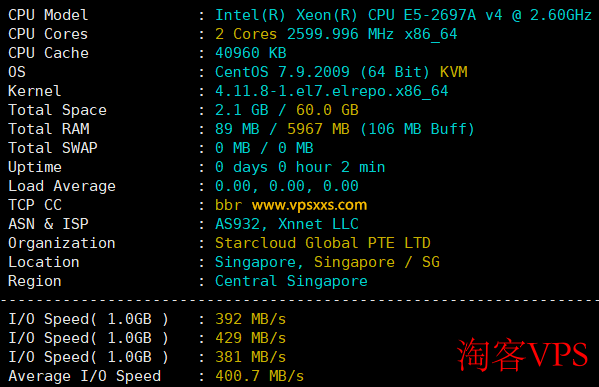Click the 2599.996 MHz x86_64 value
This screenshot has width=599, height=387.
click(372, 34)
